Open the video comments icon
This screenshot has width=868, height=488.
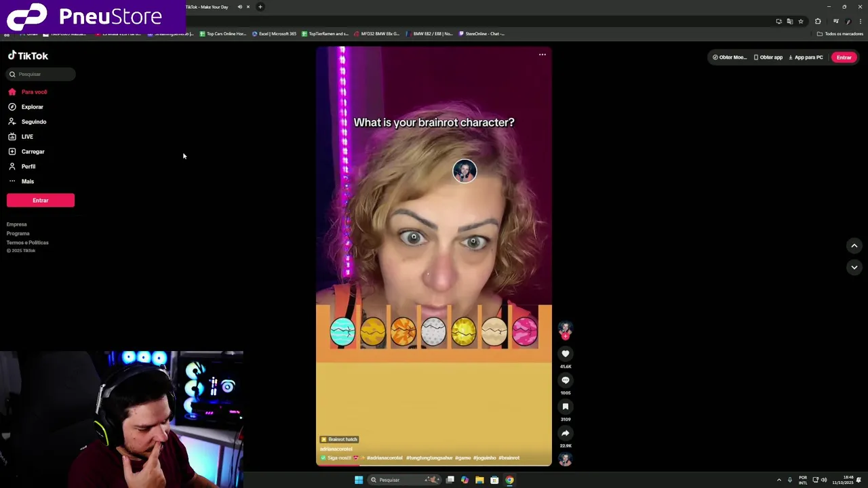tap(565, 380)
